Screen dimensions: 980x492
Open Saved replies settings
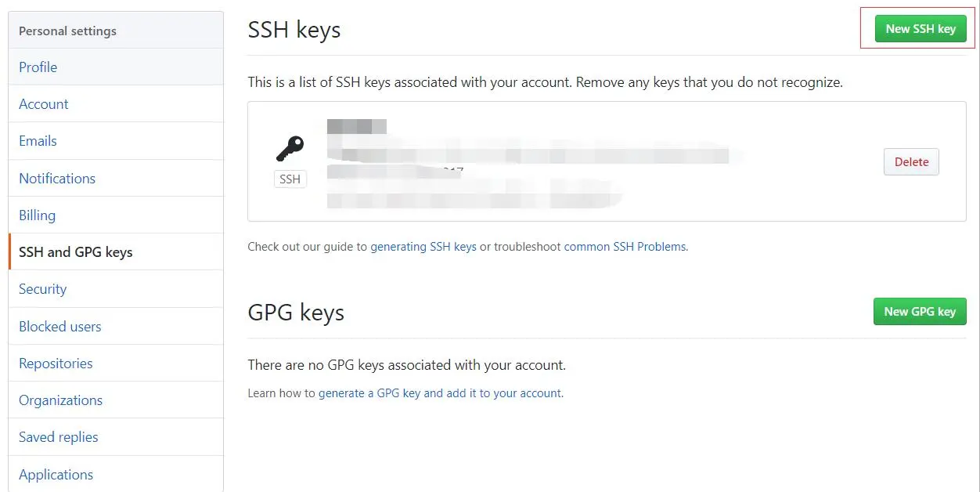pos(116,437)
